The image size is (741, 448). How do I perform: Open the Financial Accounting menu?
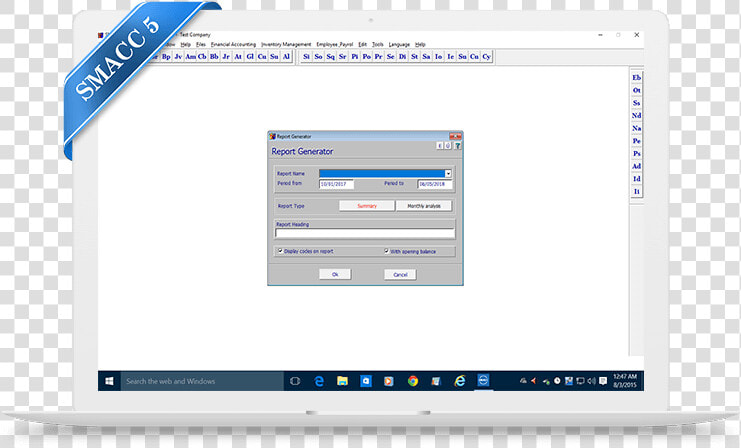tap(233, 44)
